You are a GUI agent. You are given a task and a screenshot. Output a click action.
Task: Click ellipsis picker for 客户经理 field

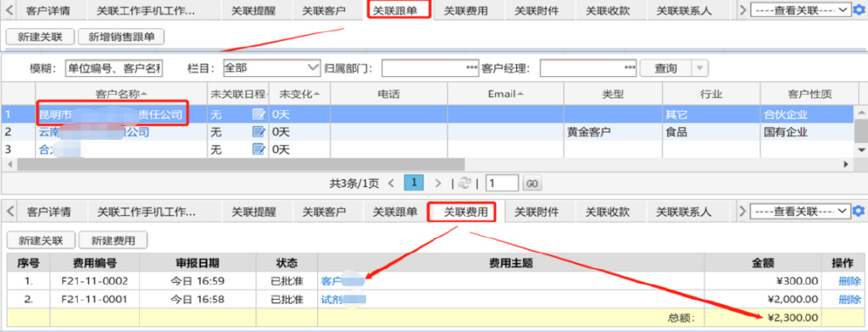coord(630,68)
